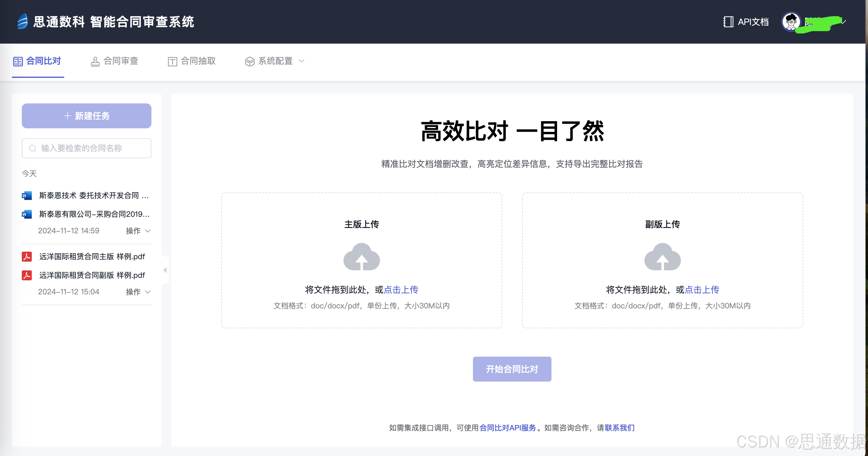Viewport: 868px width, 456px height.
Task: Click the user avatar picture
Action: coord(791,22)
